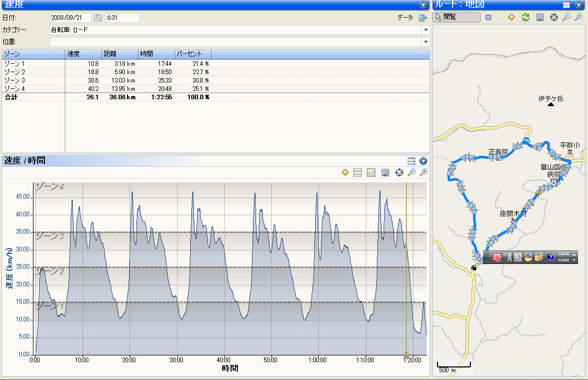588x380 pixels.
Task: Click the red IME logo icon
Action: [x=497, y=257]
